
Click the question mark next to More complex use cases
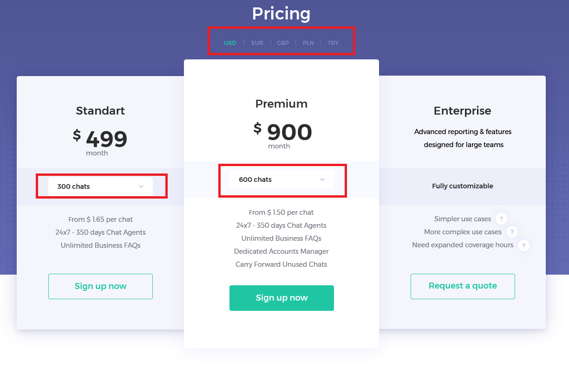(x=512, y=232)
